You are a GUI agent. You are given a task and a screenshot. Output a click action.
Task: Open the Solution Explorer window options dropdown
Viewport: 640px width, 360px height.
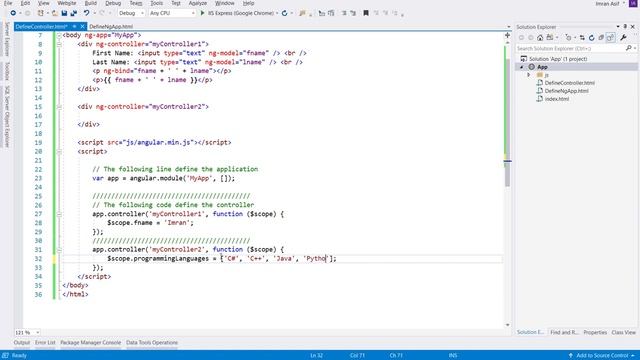[618, 27]
